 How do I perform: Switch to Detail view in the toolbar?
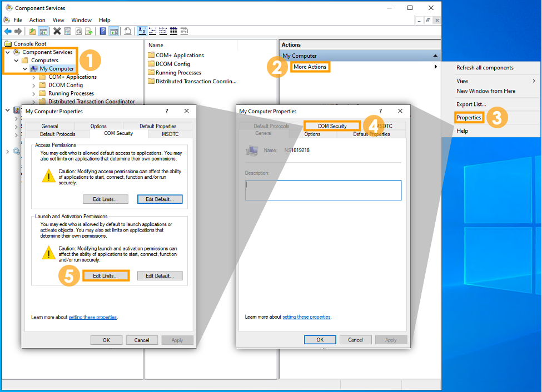(x=173, y=32)
